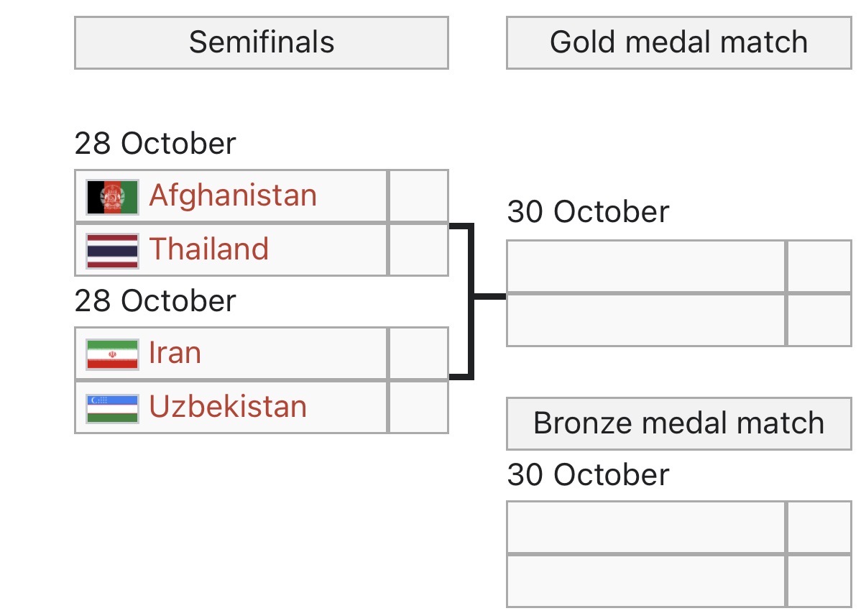
Task: Open the Afghanistan team link
Action: pyautogui.click(x=232, y=196)
